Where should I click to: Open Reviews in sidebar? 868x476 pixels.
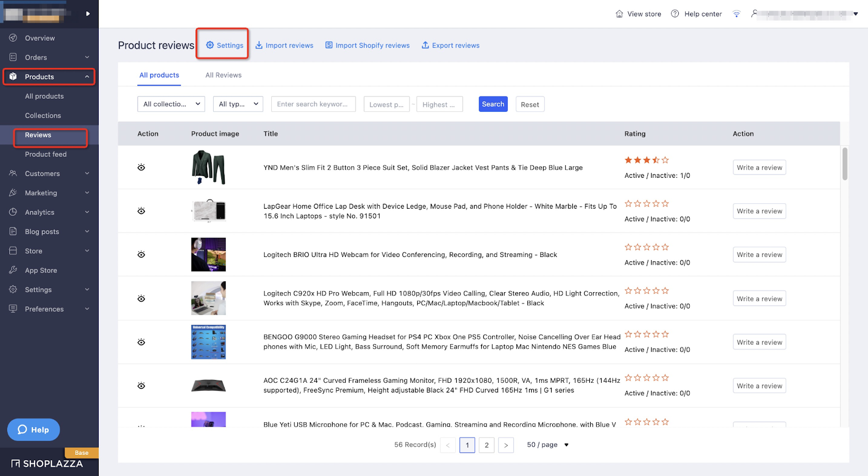point(38,135)
